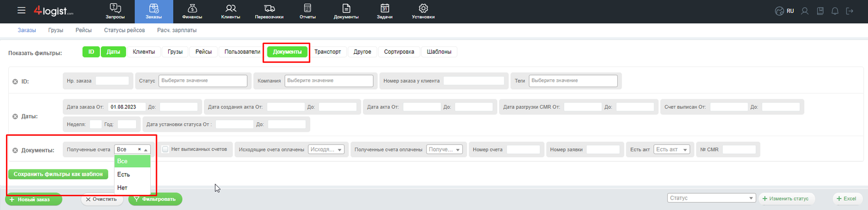
Task: Open the Компания filter dropdown
Action: coord(329,81)
